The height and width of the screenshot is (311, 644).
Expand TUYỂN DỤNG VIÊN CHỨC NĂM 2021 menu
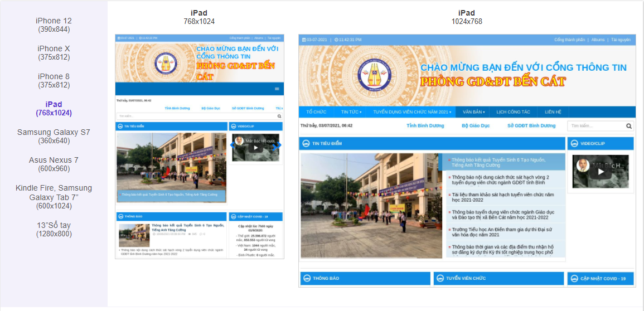[412, 112]
